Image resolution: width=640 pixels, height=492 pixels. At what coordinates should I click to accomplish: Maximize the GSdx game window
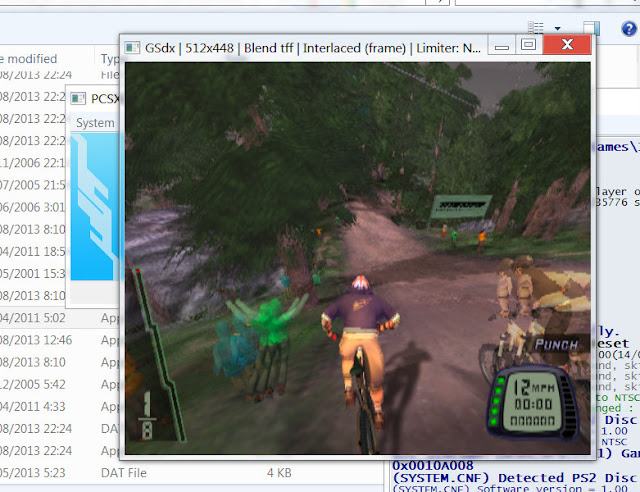[x=529, y=45]
